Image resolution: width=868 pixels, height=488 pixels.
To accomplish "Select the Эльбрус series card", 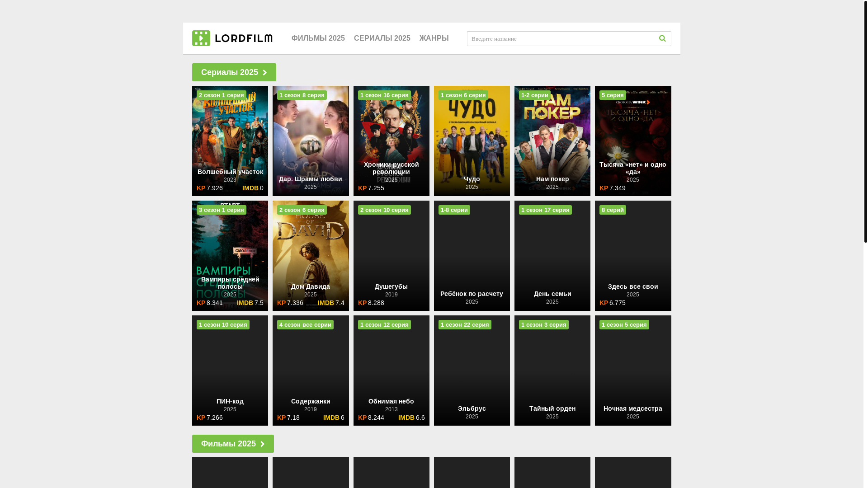I will pyautogui.click(x=472, y=371).
